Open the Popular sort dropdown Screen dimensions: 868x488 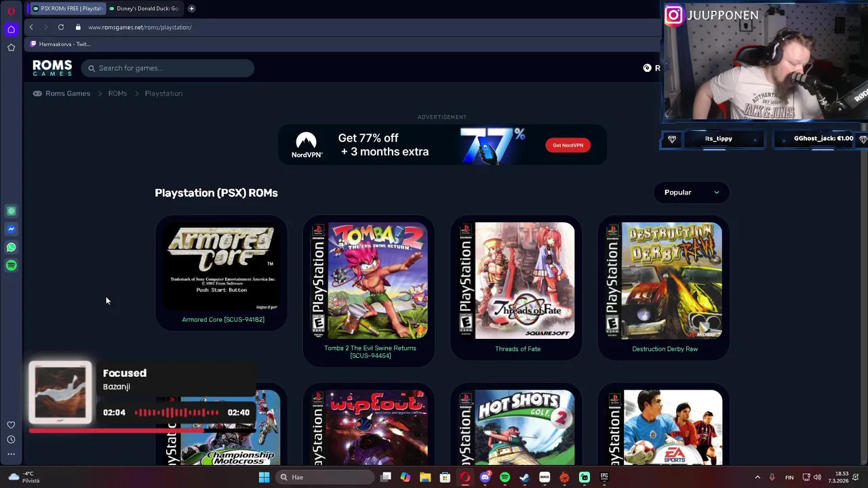click(x=692, y=192)
